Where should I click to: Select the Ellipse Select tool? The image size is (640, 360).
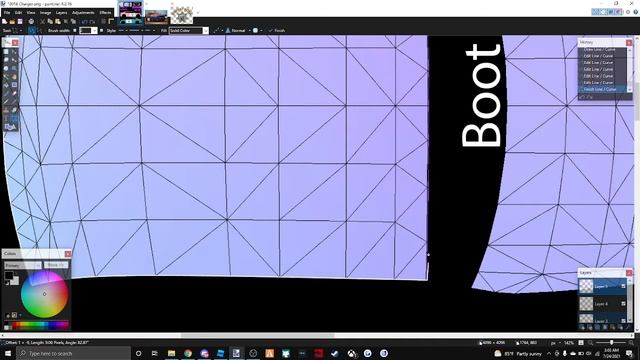point(6,69)
